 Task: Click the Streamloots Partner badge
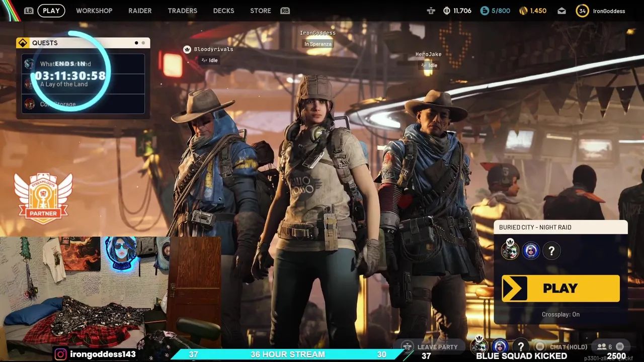click(x=43, y=198)
